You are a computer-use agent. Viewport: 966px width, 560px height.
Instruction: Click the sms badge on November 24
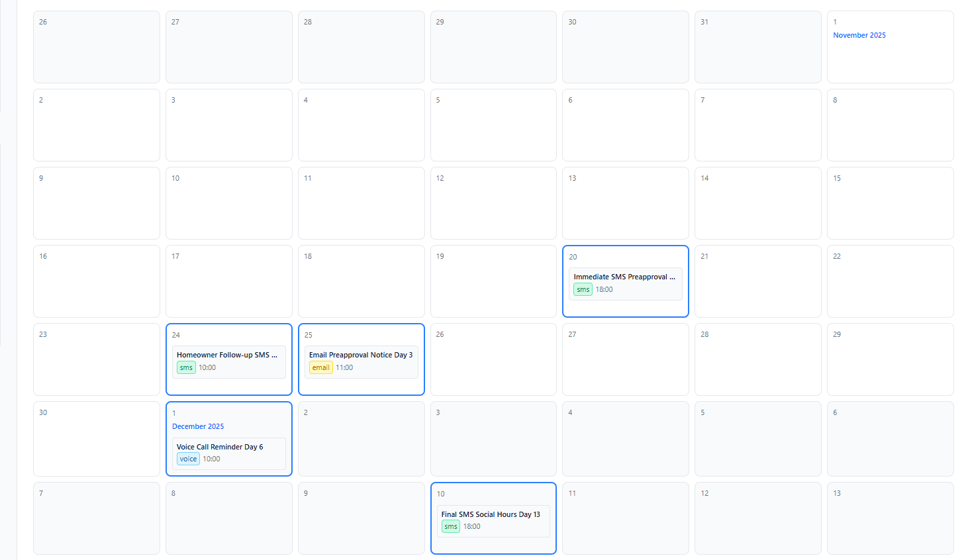coord(186,368)
